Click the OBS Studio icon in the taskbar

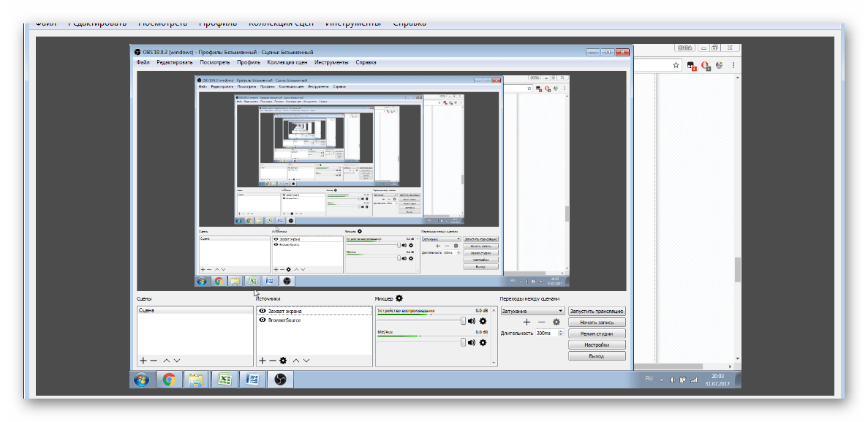(279, 380)
